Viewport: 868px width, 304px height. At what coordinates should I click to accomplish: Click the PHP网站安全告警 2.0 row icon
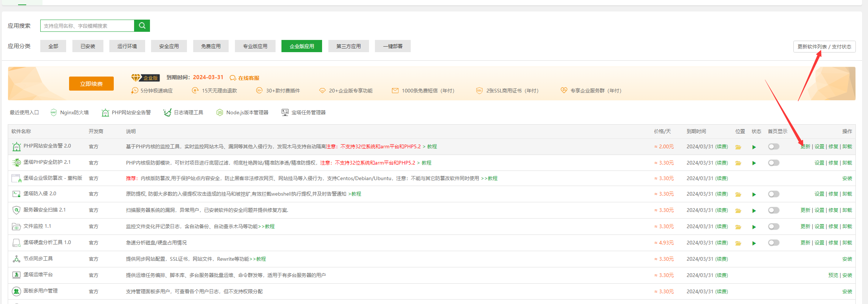coord(16,147)
